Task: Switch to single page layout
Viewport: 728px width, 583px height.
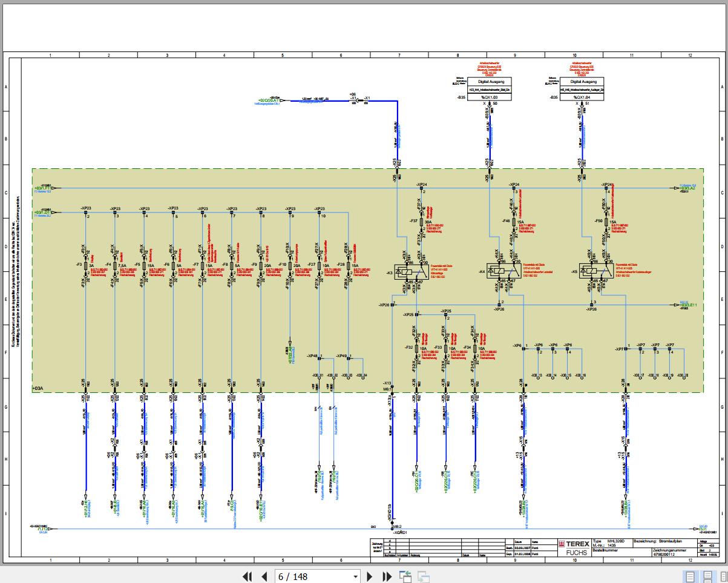Action: tap(690, 576)
